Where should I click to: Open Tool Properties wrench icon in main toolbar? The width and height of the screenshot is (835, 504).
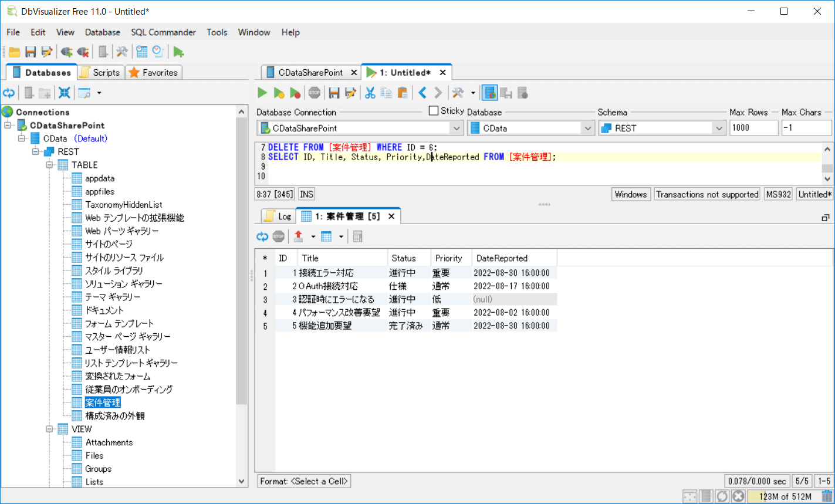(x=122, y=52)
